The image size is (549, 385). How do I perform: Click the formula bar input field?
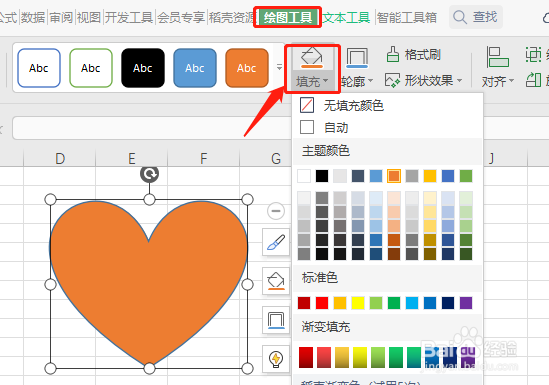(x=151, y=128)
